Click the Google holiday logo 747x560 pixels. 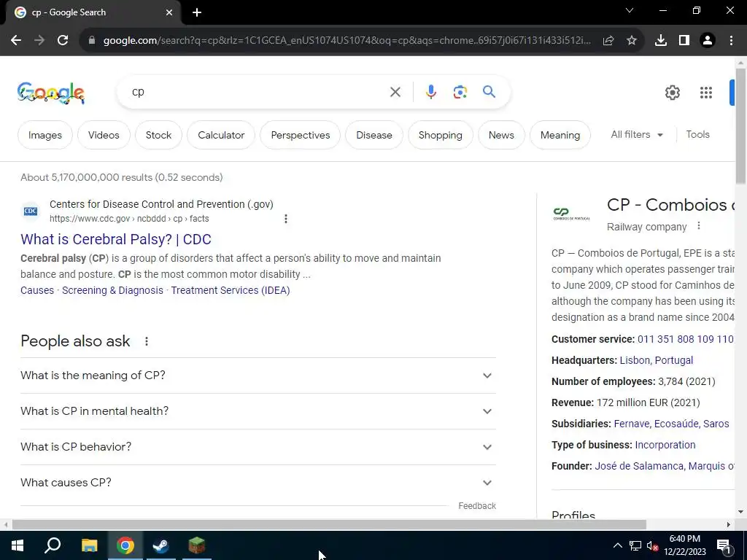(x=51, y=93)
